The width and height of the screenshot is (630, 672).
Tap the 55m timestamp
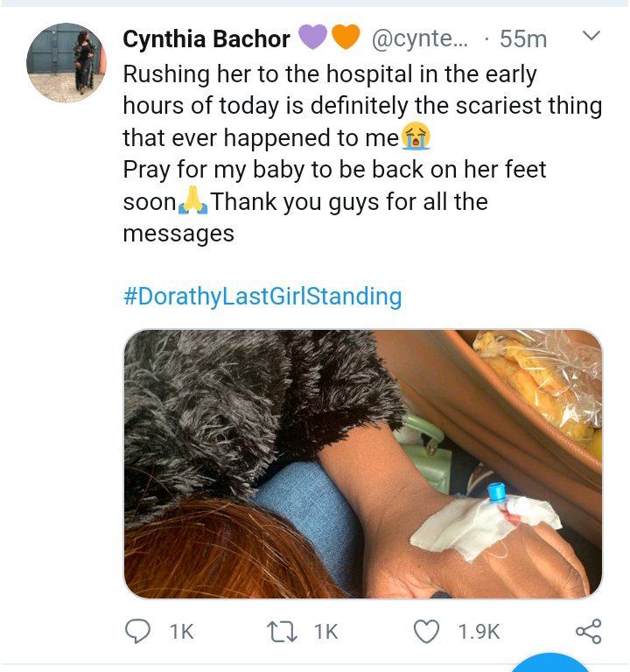click(523, 39)
